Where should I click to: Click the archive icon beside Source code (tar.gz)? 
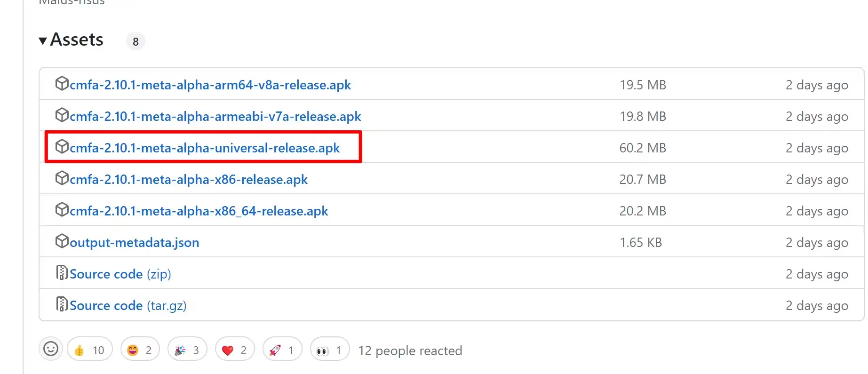(x=62, y=304)
